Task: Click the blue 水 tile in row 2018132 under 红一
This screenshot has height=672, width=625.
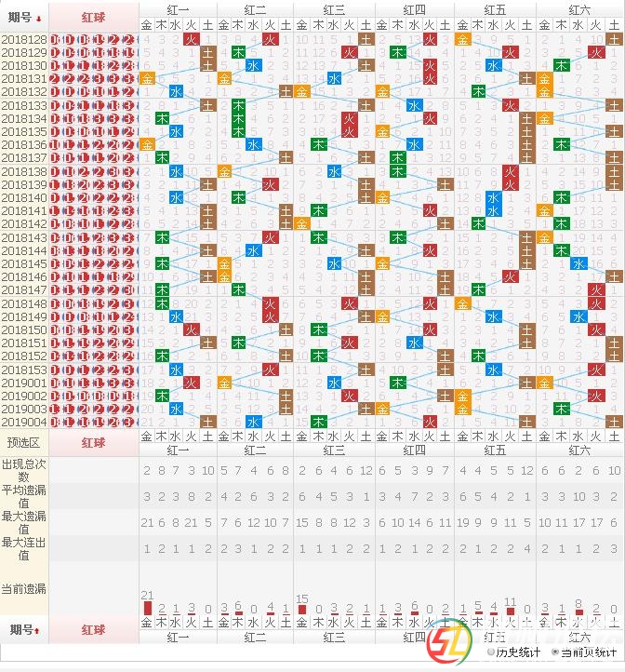Action: [177, 92]
